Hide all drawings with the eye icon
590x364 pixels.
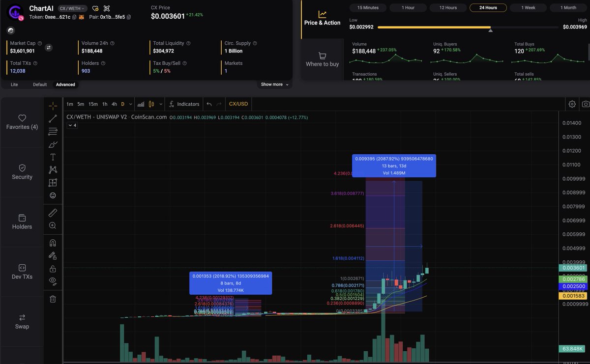(x=53, y=280)
